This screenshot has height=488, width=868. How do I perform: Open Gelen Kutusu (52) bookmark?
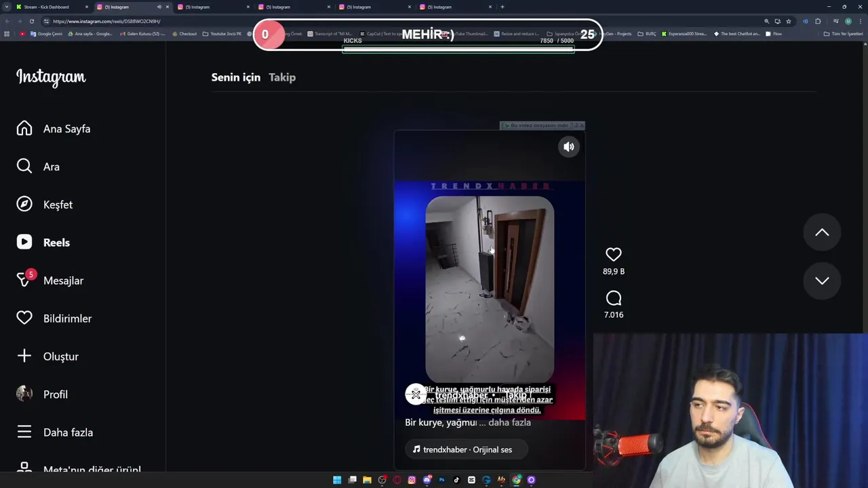(142, 33)
